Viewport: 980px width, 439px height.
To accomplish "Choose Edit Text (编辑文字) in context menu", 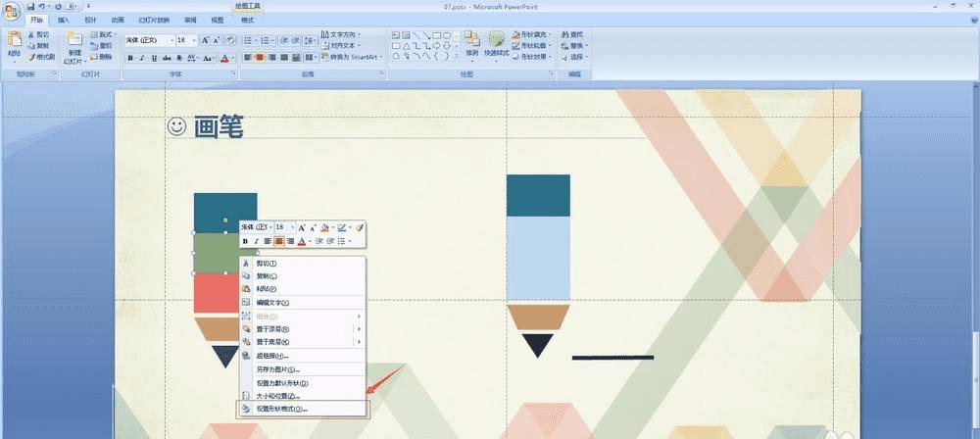I will click(303, 303).
